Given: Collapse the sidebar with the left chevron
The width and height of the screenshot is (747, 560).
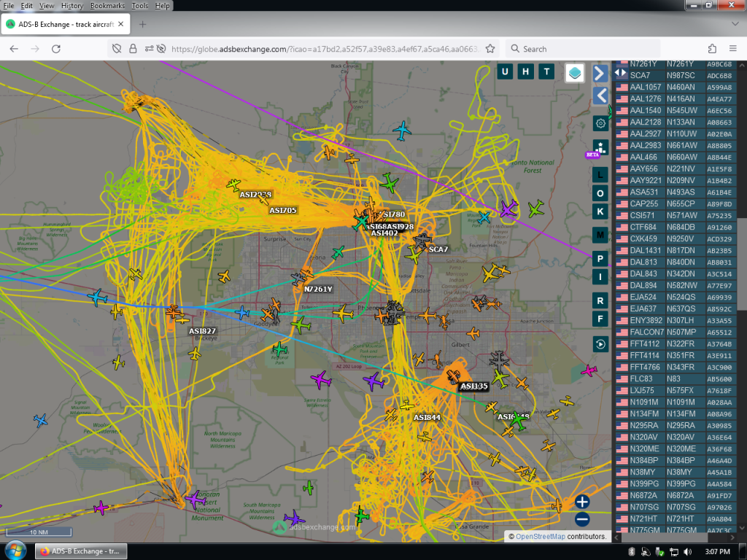Looking at the screenshot, I should click(600, 96).
